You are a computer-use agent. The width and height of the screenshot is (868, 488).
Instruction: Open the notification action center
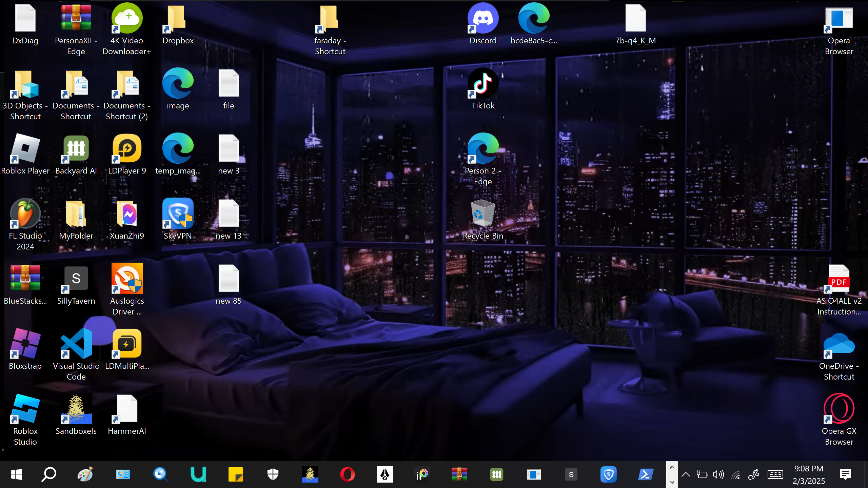[846, 474]
